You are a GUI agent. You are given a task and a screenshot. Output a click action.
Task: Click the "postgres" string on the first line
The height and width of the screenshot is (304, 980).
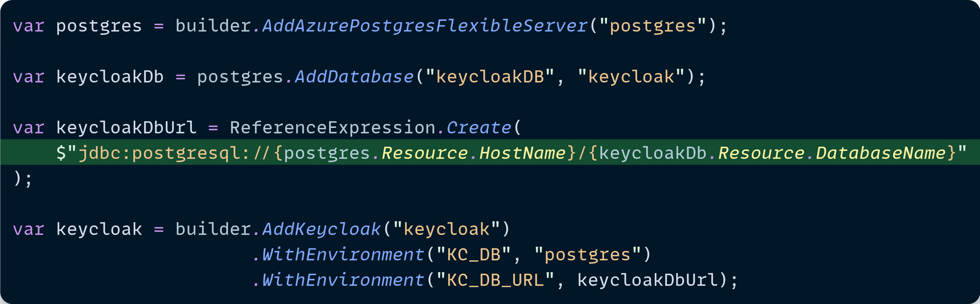click(x=653, y=26)
